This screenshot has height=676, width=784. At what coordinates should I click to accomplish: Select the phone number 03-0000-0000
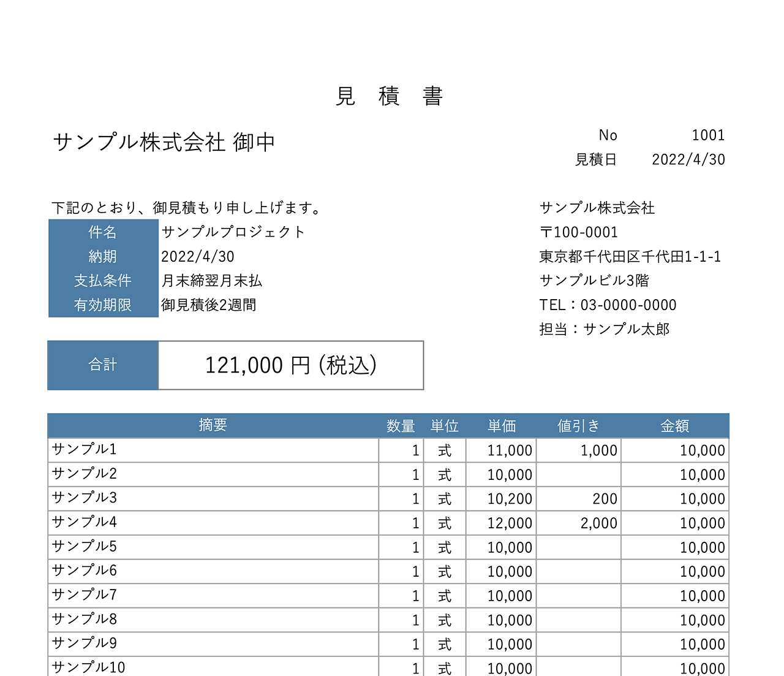coord(608,305)
